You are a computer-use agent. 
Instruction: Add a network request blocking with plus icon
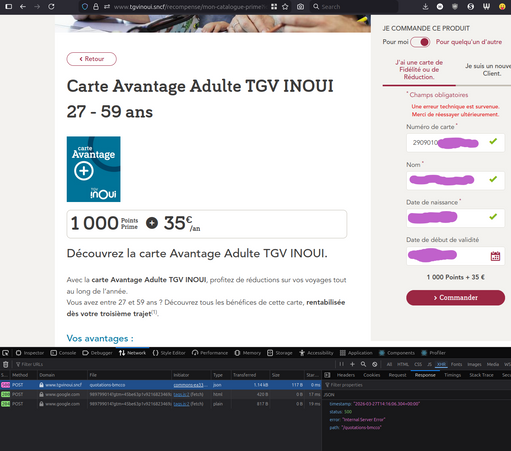[352, 364]
